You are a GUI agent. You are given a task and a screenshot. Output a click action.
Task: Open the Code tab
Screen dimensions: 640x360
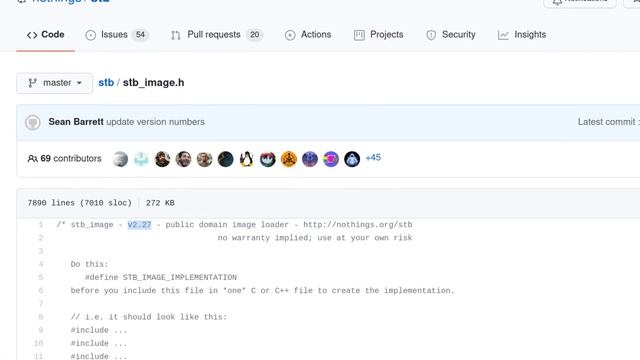pos(45,35)
